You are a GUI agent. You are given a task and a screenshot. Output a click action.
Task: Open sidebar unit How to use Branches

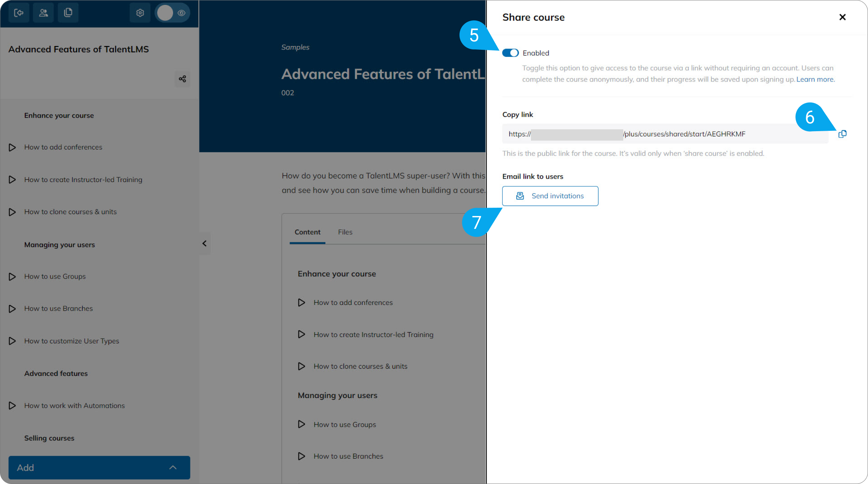point(58,308)
